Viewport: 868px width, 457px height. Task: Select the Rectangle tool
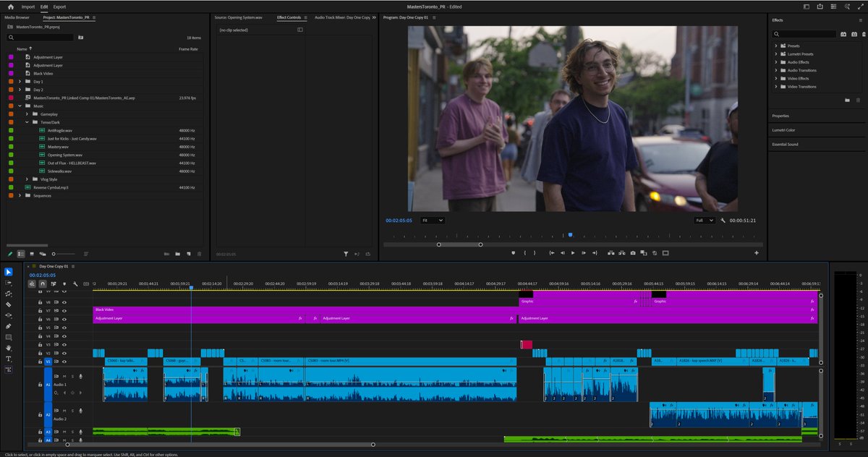(x=9, y=337)
